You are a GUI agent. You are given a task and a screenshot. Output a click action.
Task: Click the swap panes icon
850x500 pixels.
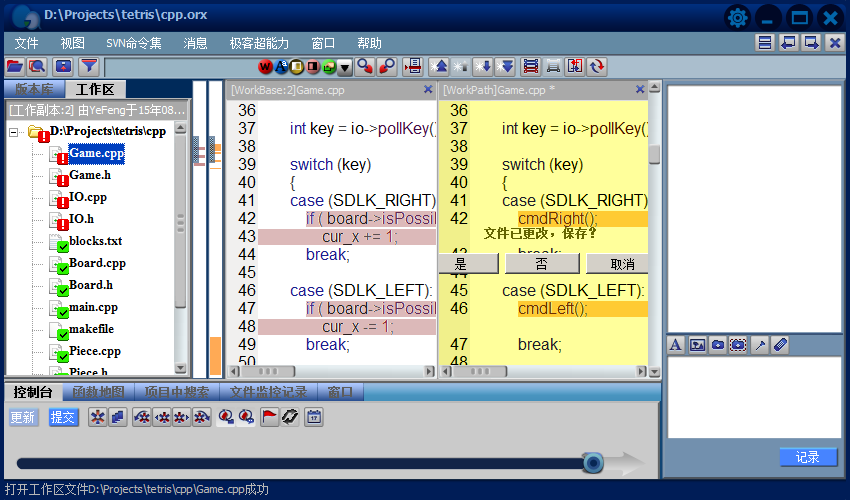pyautogui.click(x=575, y=67)
